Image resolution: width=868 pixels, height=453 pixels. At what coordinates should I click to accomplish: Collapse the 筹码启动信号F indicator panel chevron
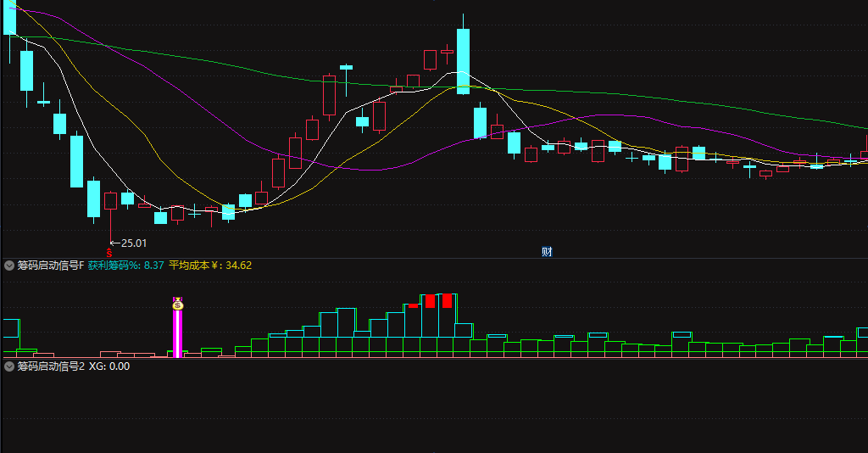coord(8,266)
